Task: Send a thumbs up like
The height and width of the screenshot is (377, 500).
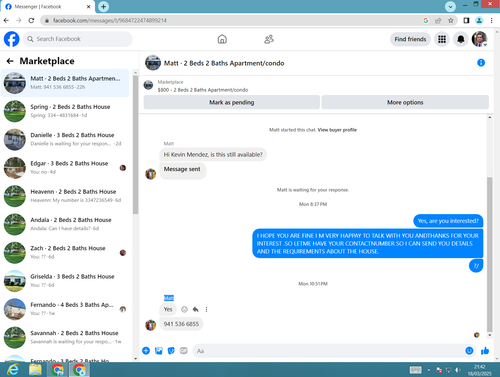Action: pyautogui.click(x=485, y=351)
